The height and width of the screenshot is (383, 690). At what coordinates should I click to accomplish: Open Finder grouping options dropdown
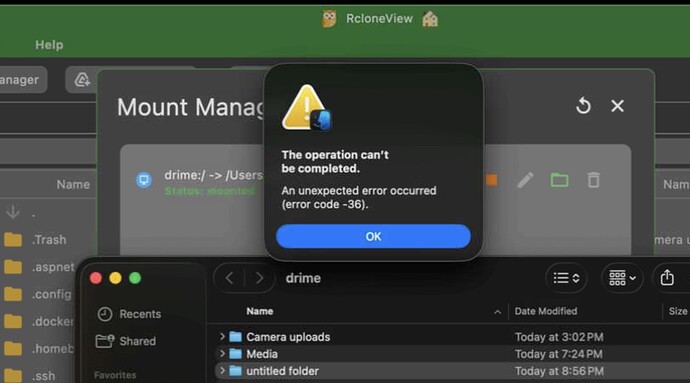[x=622, y=278]
